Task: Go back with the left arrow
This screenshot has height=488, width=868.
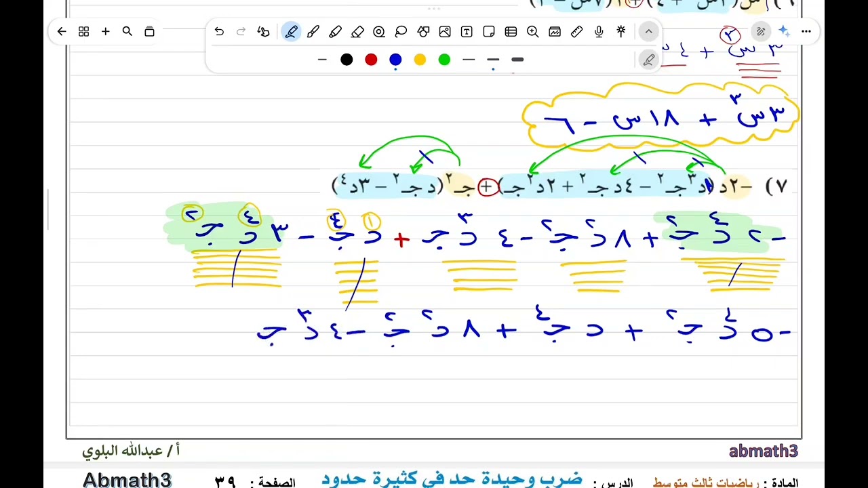Action: tap(62, 31)
